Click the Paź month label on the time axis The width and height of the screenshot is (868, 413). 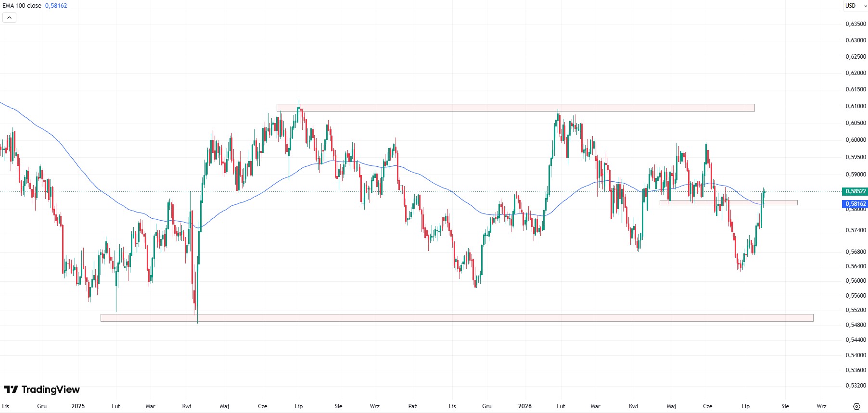(x=413, y=406)
